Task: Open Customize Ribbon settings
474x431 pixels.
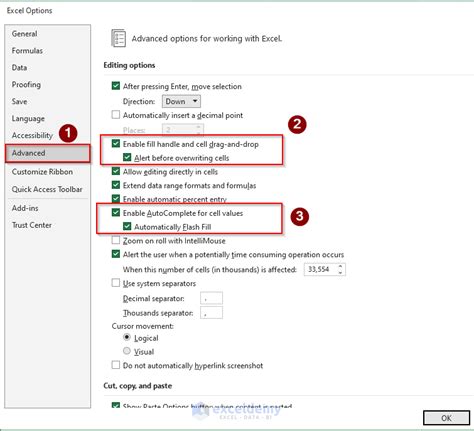Action: 42,172
